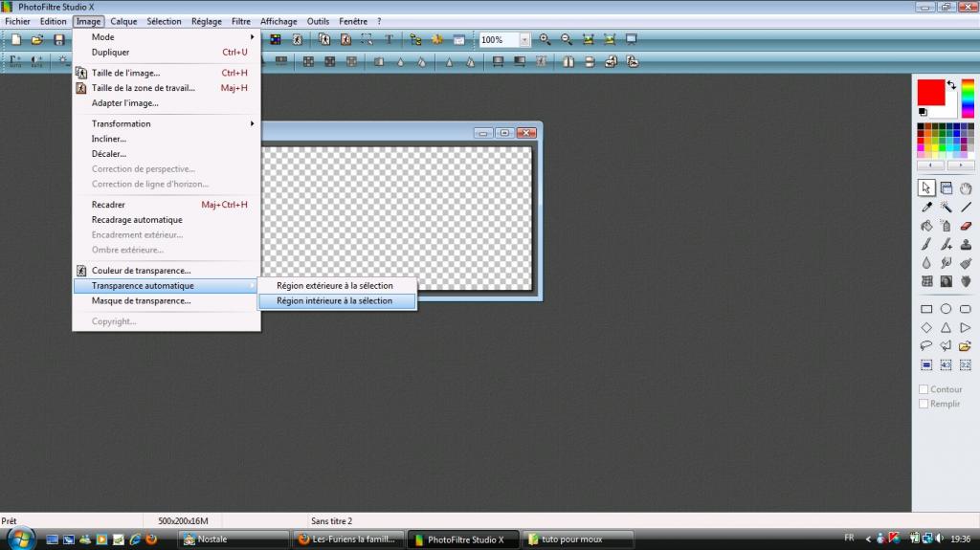Open the Réglage menu
This screenshot has width=980, height=550.
[207, 21]
